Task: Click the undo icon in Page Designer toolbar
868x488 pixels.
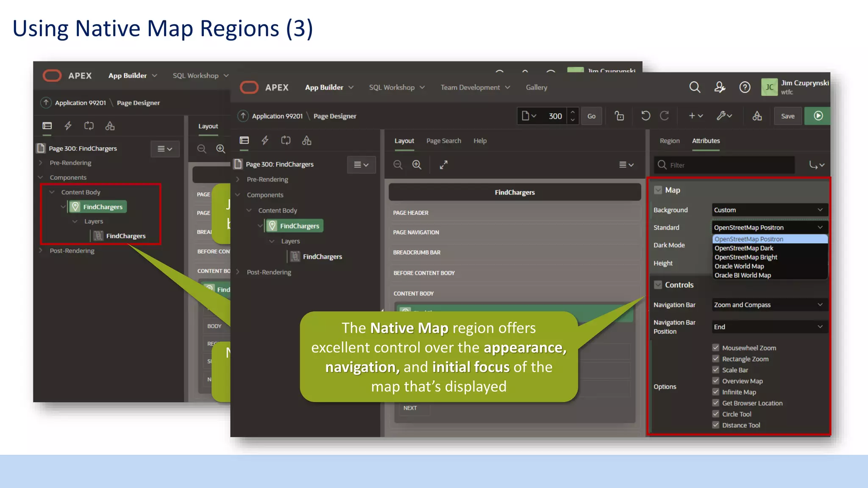Action: [x=645, y=116]
